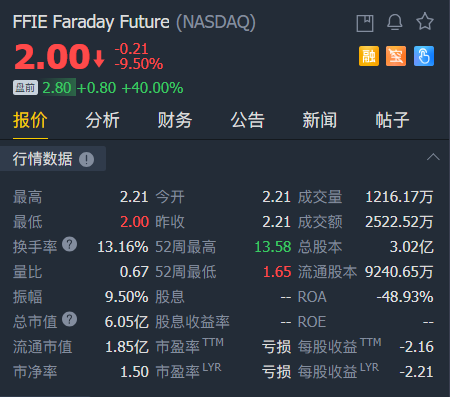The image size is (450, 397).
Task: Add FFIE to favorites with the star
Action: (x=425, y=22)
